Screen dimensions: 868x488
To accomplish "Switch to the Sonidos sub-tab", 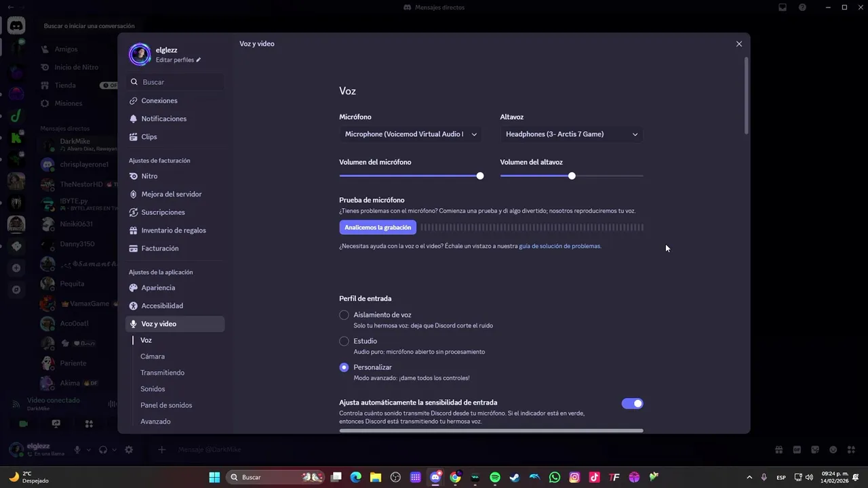I will pos(153,389).
